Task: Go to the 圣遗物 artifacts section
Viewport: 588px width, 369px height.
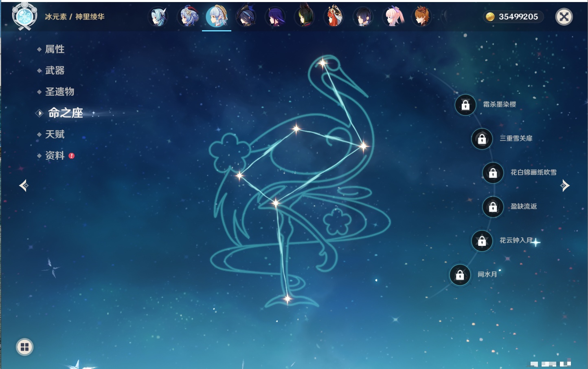Action: (59, 92)
